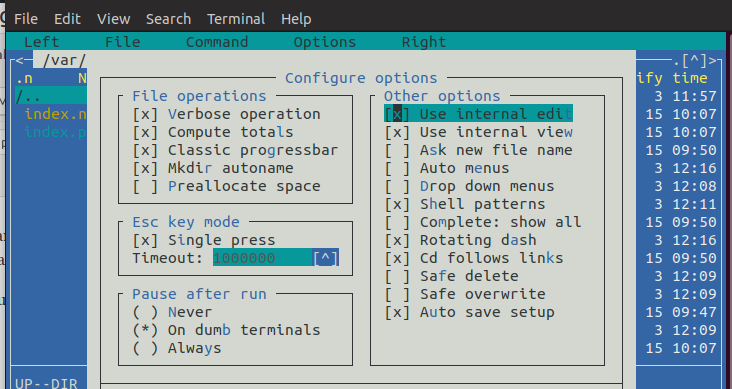Click the 11:57 modify time entry

point(695,96)
